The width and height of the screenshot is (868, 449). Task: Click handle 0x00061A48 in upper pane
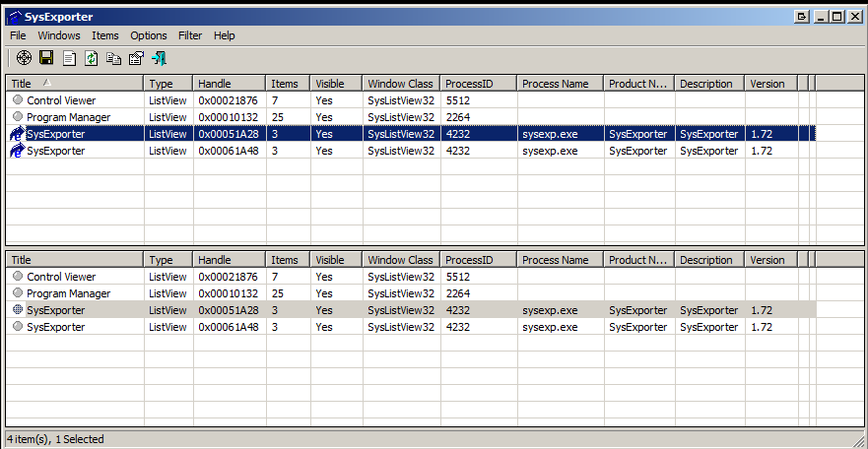228,151
